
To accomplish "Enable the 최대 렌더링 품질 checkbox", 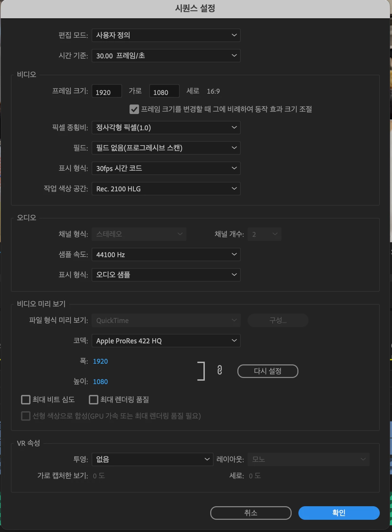I will [94, 400].
